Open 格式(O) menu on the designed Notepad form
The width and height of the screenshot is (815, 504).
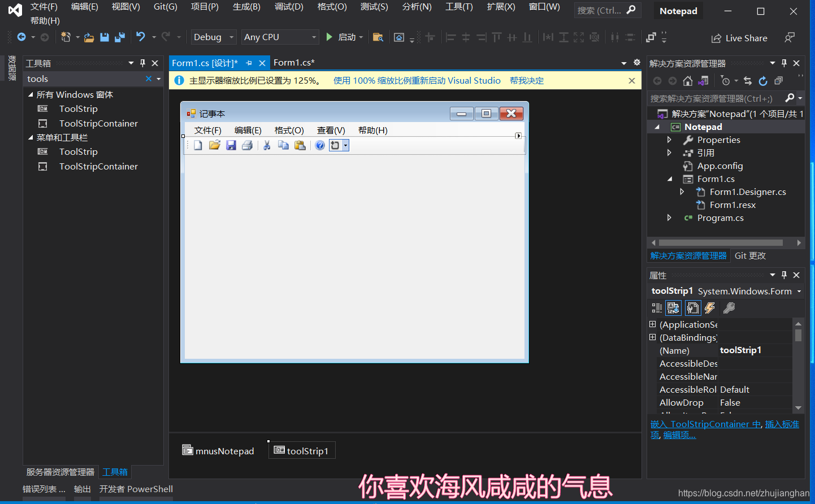(x=289, y=131)
